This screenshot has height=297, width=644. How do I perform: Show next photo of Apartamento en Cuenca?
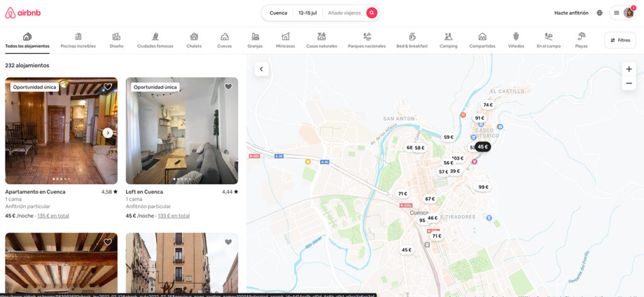(108, 133)
